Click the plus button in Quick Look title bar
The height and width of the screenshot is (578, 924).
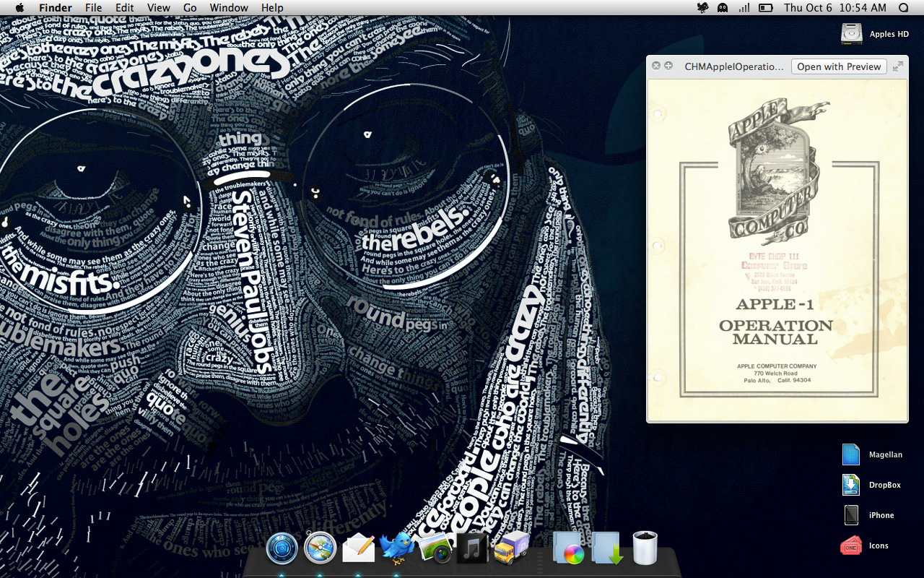(x=668, y=66)
